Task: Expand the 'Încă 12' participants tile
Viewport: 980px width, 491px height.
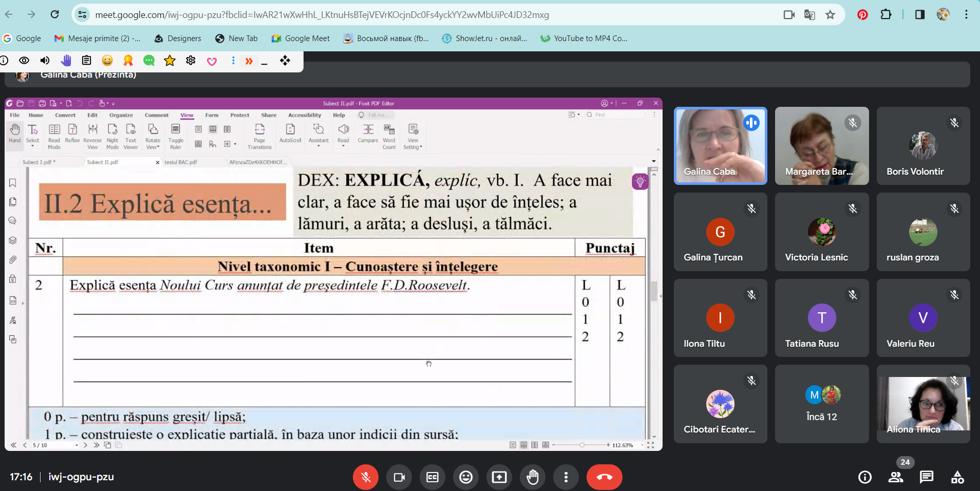Action: (822, 404)
